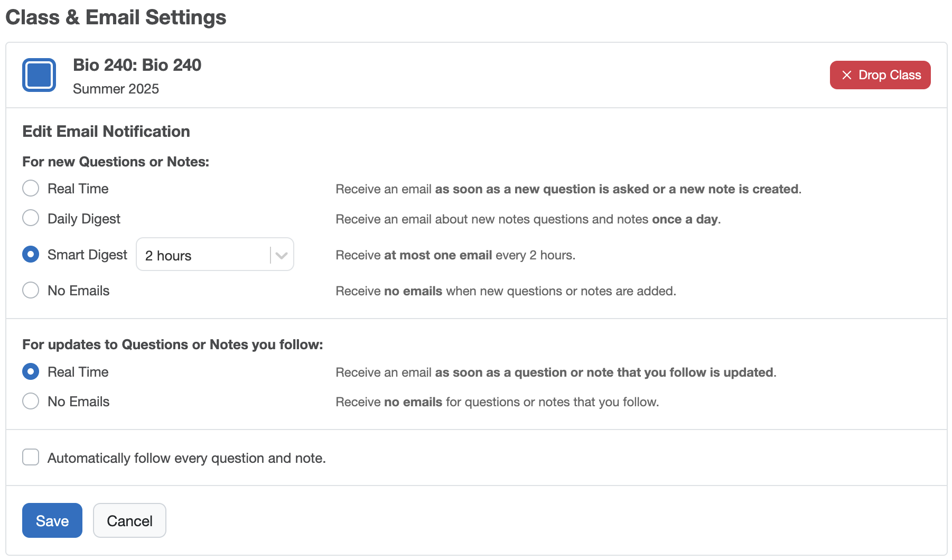This screenshot has height=560, width=952.
Task: Click the X icon in Drop Class
Action: pos(847,75)
